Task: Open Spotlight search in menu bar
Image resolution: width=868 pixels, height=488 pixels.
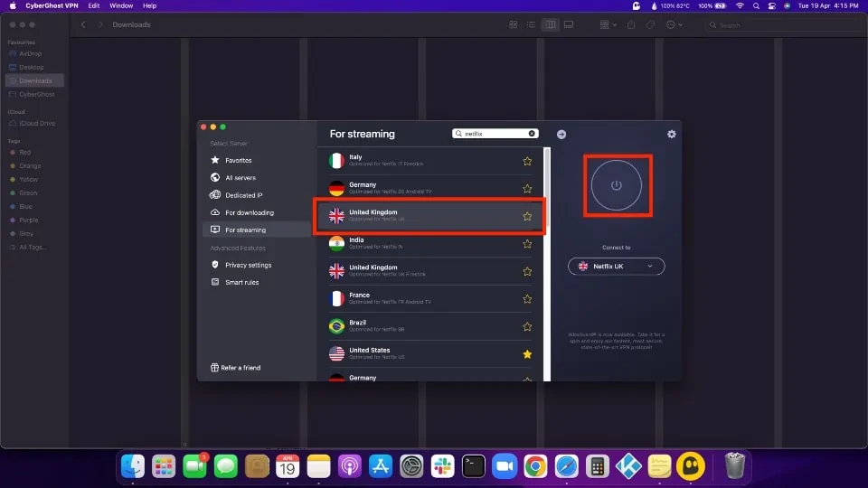Action: (756, 5)
